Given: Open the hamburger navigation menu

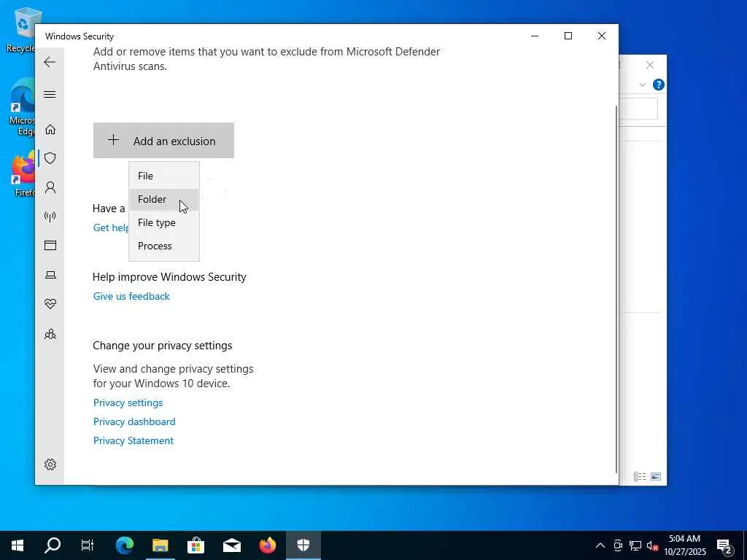Looking at the screenshot, I should coord(50,94).
